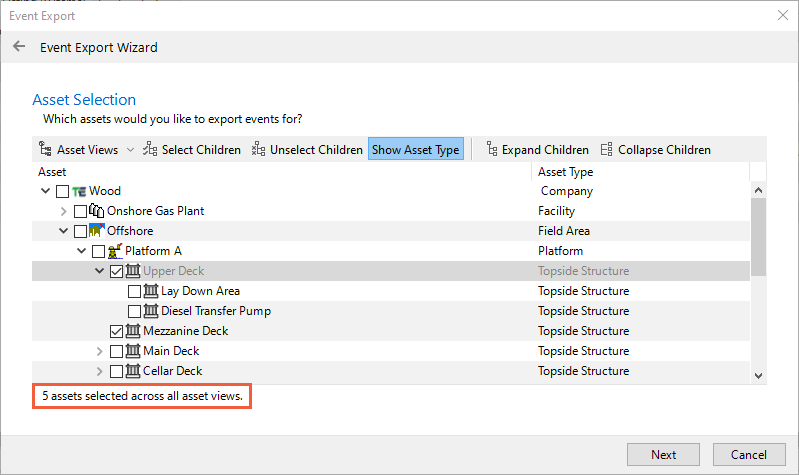Expand the Main Deck node
799x475 pixels.
[99, 351]
